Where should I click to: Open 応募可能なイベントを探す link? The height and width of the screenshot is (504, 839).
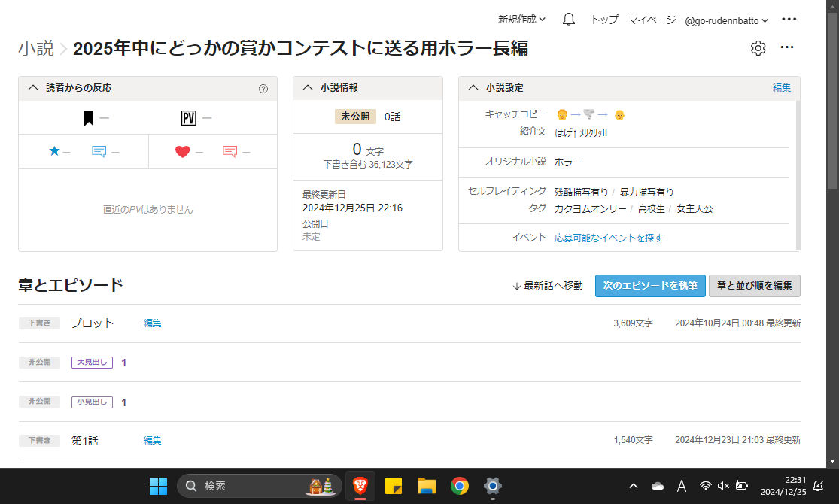pyautogui.click(x=608, y=238)
